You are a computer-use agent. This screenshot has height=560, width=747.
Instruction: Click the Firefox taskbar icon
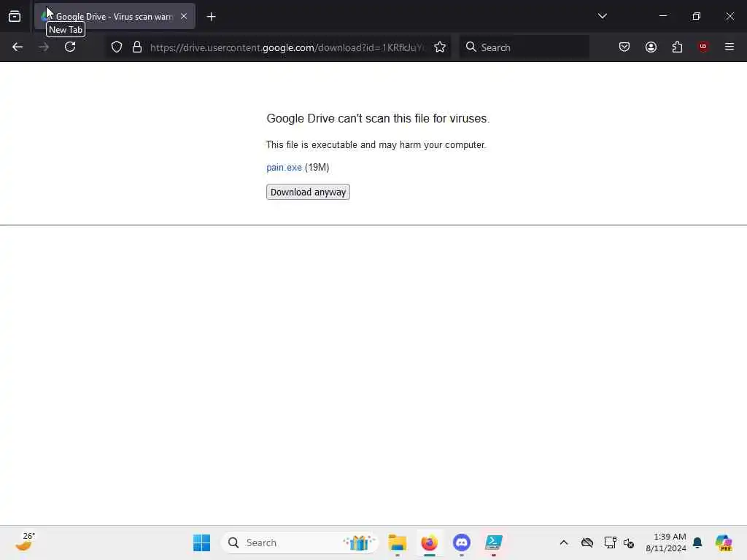coord(429,542)
